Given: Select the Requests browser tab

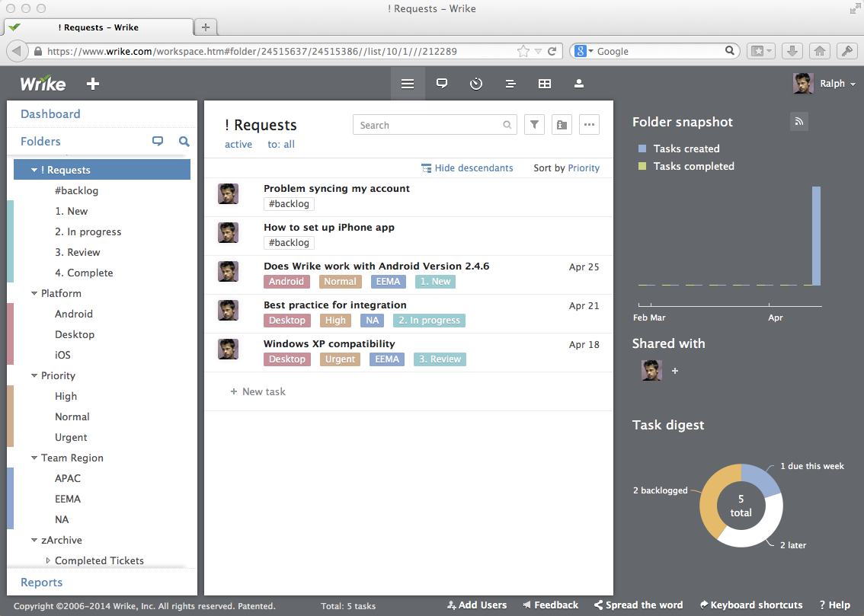Looking at the screenshot, I should point(99,27).
